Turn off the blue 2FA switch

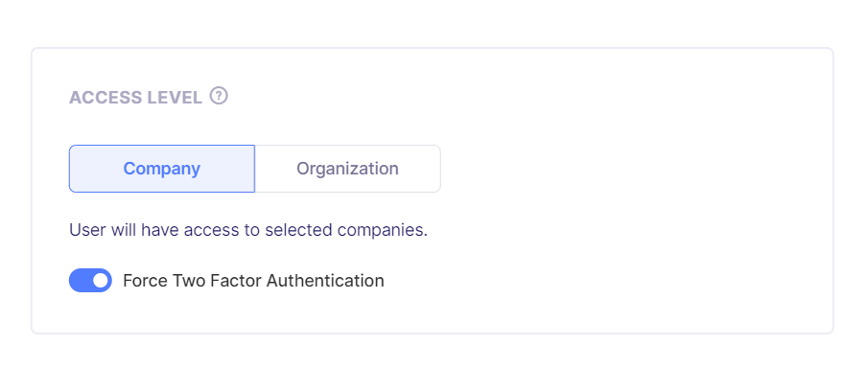coord(90,281)
